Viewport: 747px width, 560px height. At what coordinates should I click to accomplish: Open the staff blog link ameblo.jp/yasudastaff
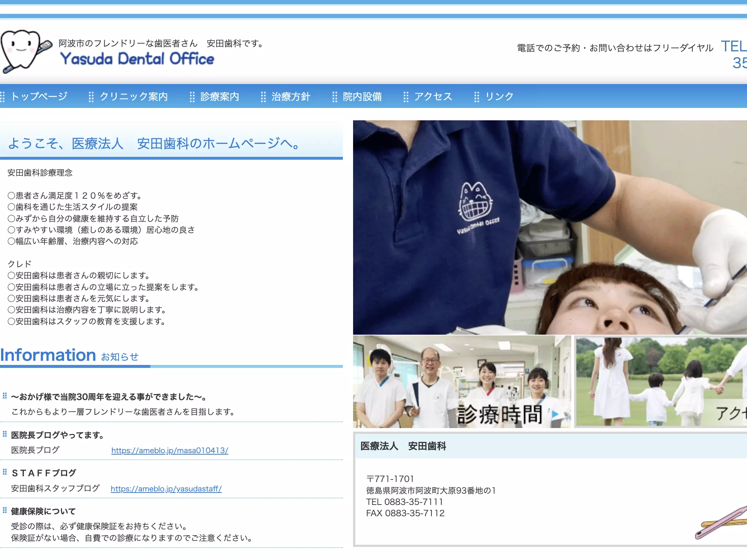tap(166, 489)
